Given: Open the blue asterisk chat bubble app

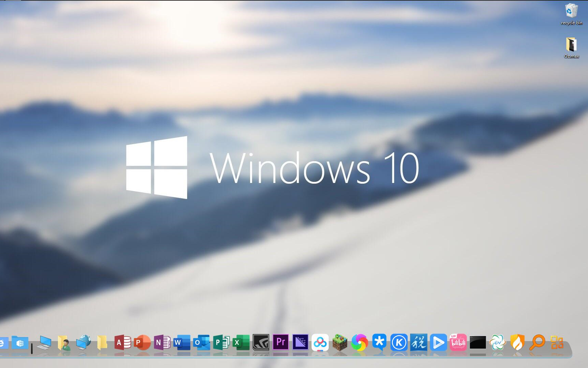Looking at the screenshot, I should [x=379, y=342].
